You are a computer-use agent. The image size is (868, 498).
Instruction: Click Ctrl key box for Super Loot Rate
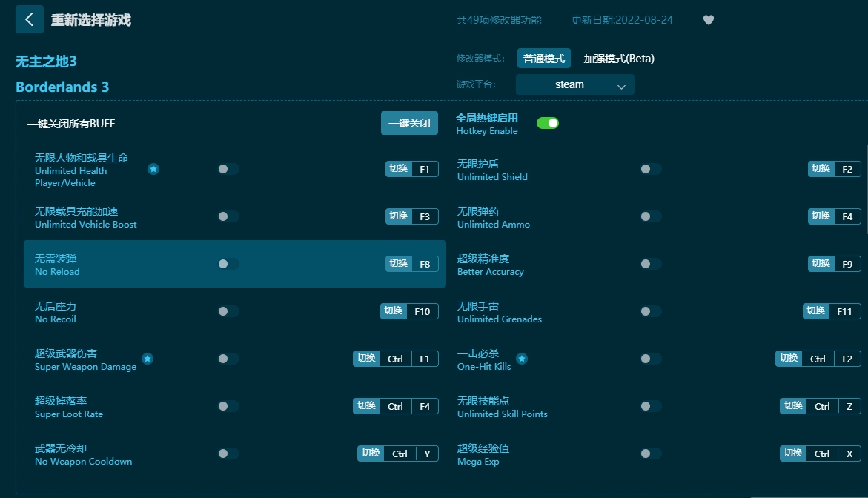pos(395,406)
